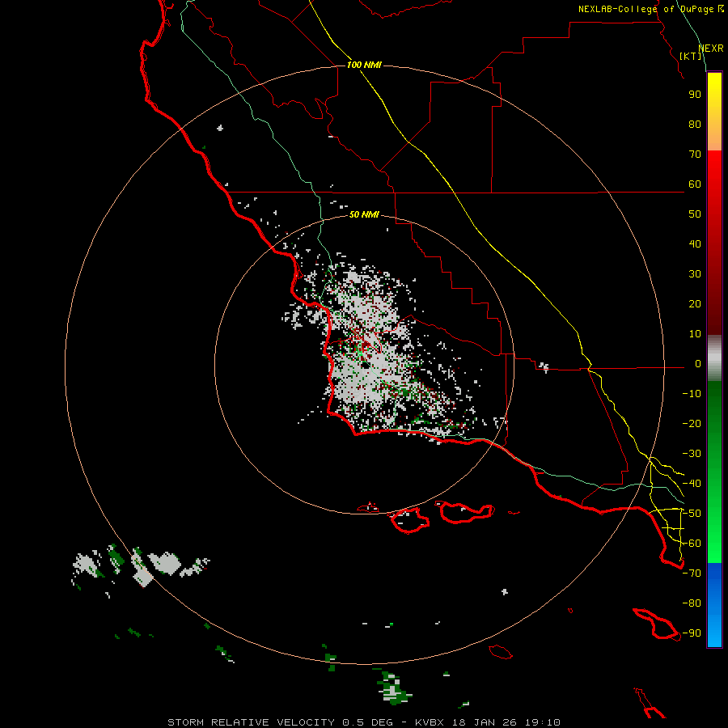Select the -10 knot scale value

point(692,394)
